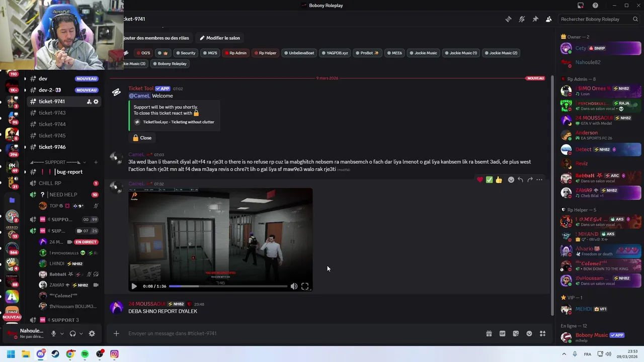
Task: Open the dev-2 channel
Action: tap(64, 90)
